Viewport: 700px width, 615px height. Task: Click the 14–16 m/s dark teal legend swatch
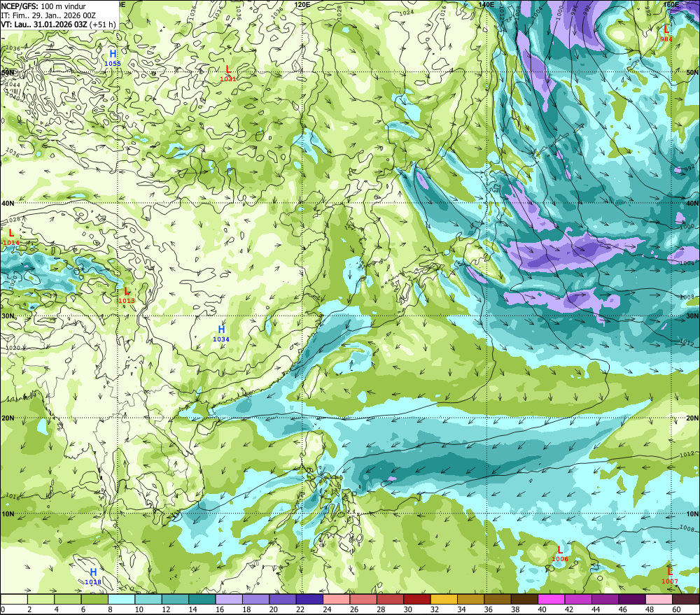click(x=202, y=599)
